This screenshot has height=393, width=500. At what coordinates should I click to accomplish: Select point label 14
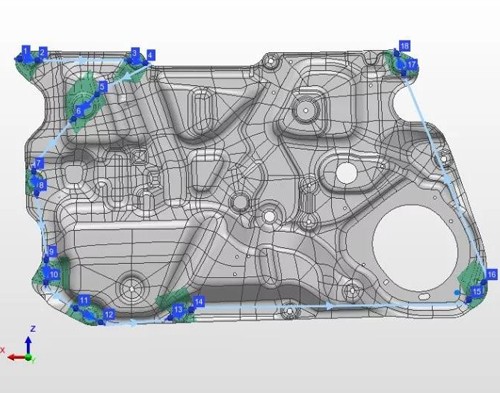pyautogui.click(x=199, y=302)
